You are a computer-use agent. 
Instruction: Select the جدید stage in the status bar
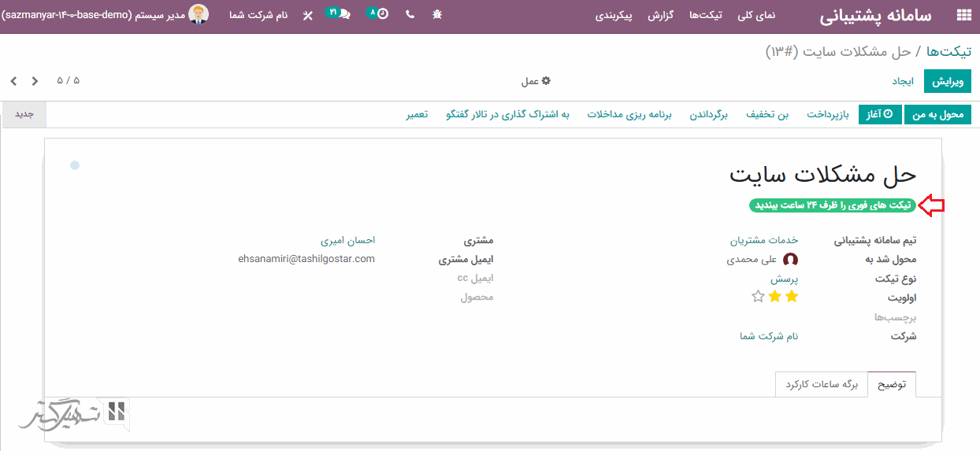[24, 114]
